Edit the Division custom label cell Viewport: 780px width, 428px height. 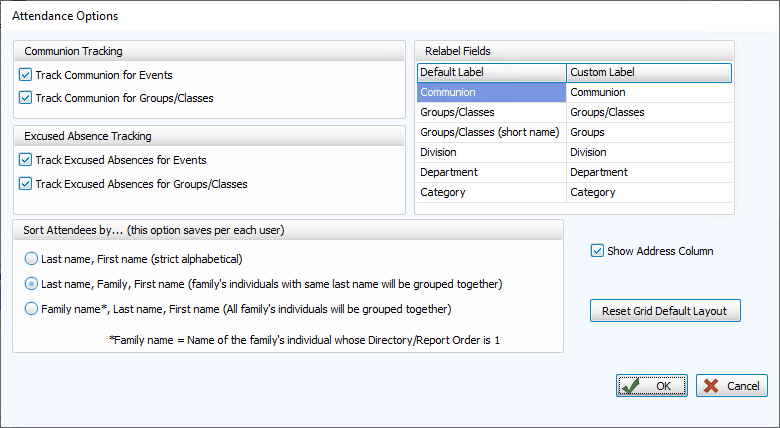[x=648, y=152]
